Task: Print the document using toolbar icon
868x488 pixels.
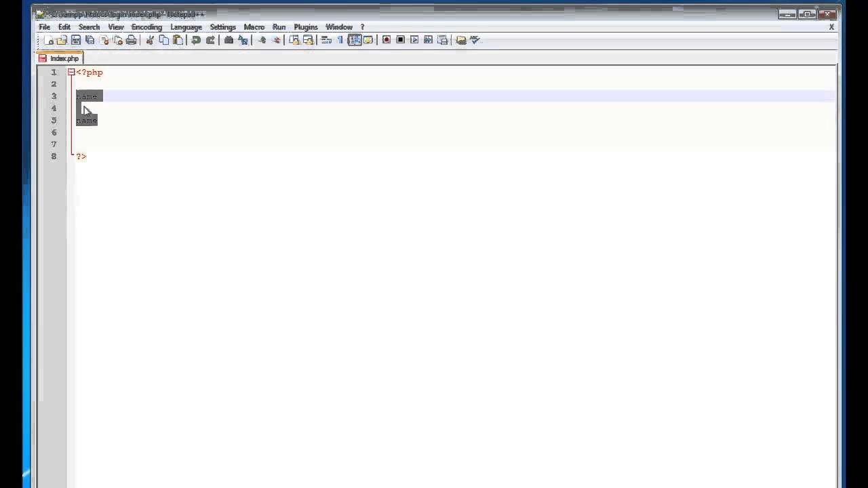Action: tap(131, 40)
